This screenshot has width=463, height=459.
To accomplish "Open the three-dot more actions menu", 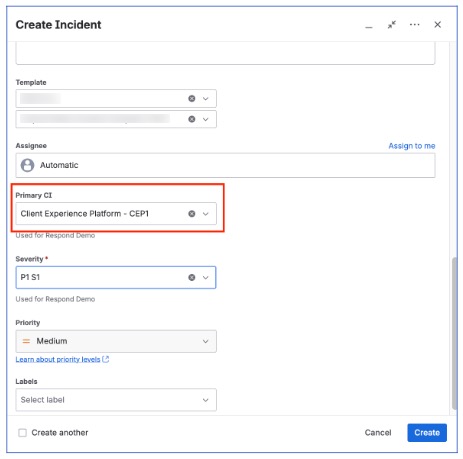I will point(415,25).
